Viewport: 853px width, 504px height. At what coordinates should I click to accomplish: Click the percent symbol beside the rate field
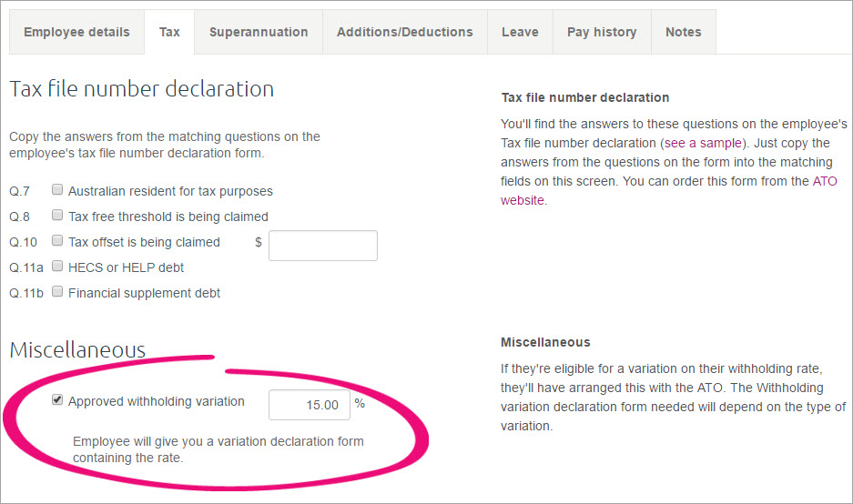[x=360, y=403]
